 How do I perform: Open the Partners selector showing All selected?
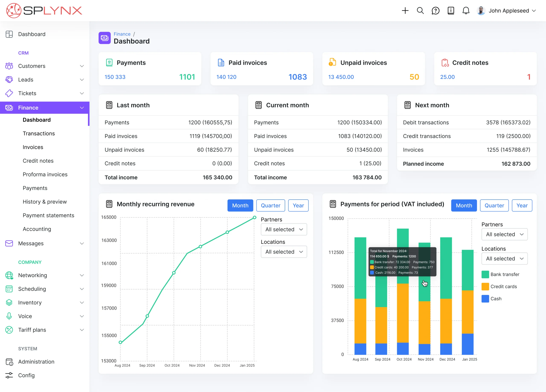tap(284, 229)
